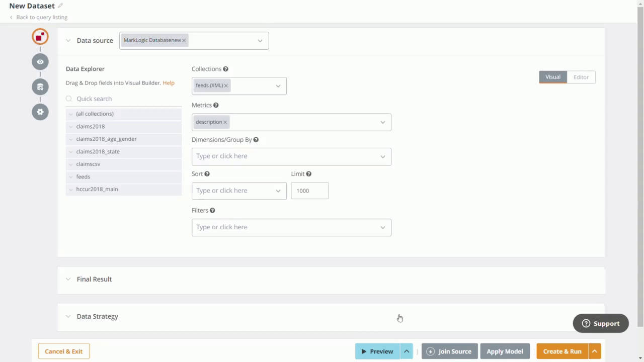
Task: Expand the Final Result section
Action: pos(94,279)
